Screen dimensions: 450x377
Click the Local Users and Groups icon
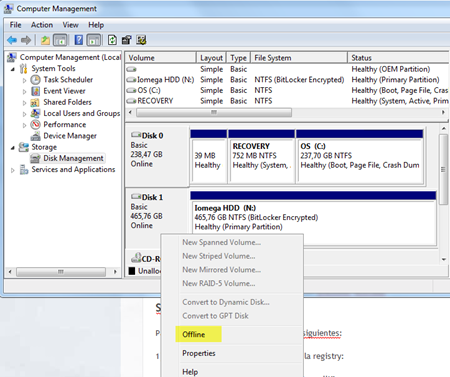click(35, 113)
